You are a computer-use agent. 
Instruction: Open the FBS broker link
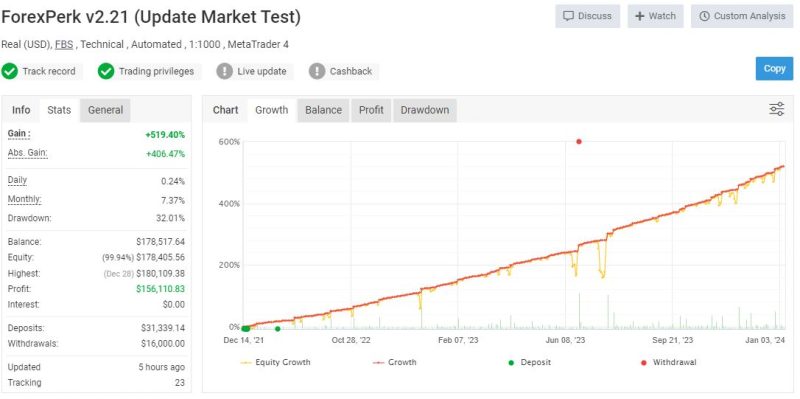click(64, 44)
